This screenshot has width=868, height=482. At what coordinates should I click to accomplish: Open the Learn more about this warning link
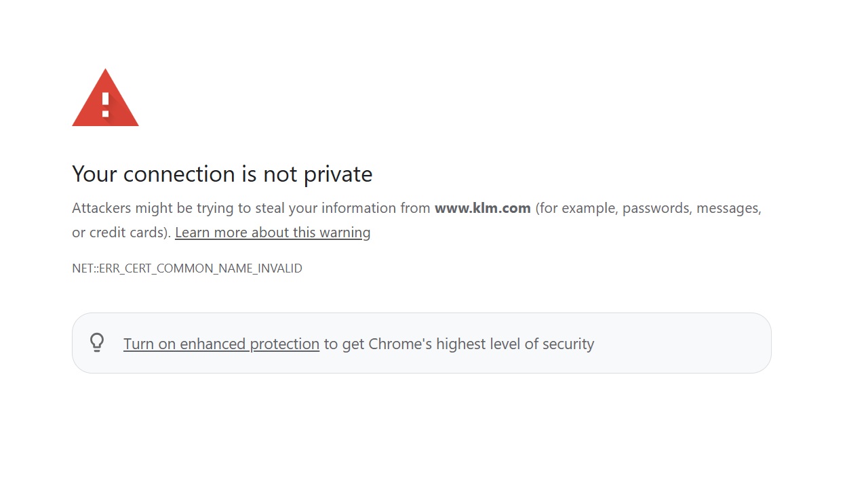(x=273, y=233)
